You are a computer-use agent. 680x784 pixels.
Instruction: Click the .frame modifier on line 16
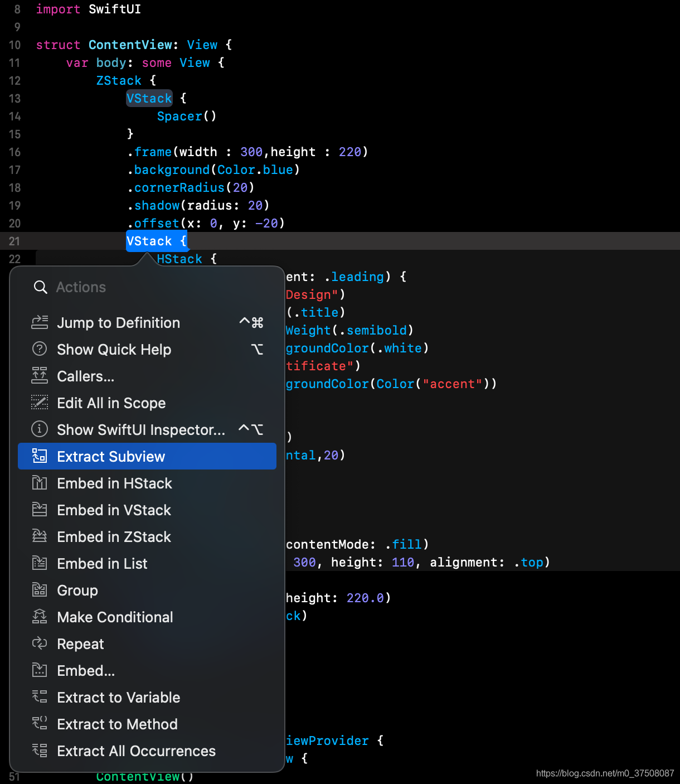(149, 152)
